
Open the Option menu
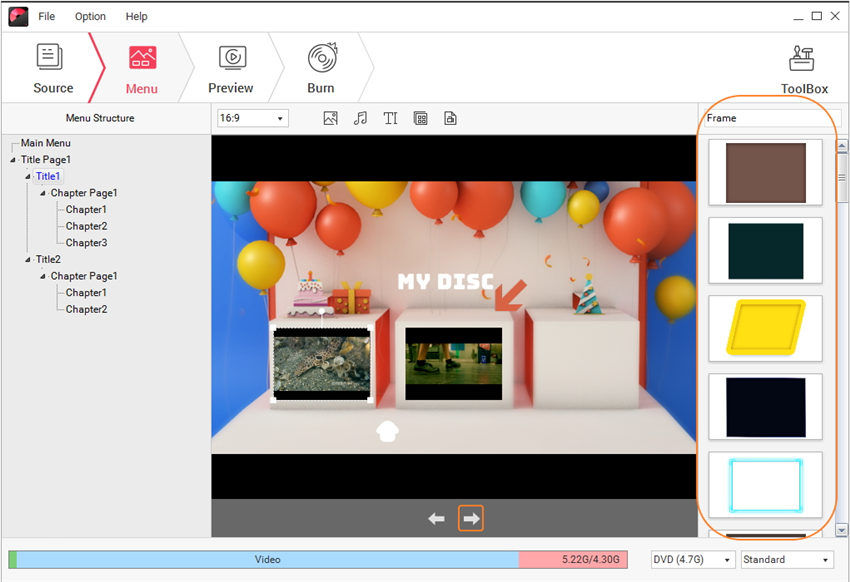point(90,16)
